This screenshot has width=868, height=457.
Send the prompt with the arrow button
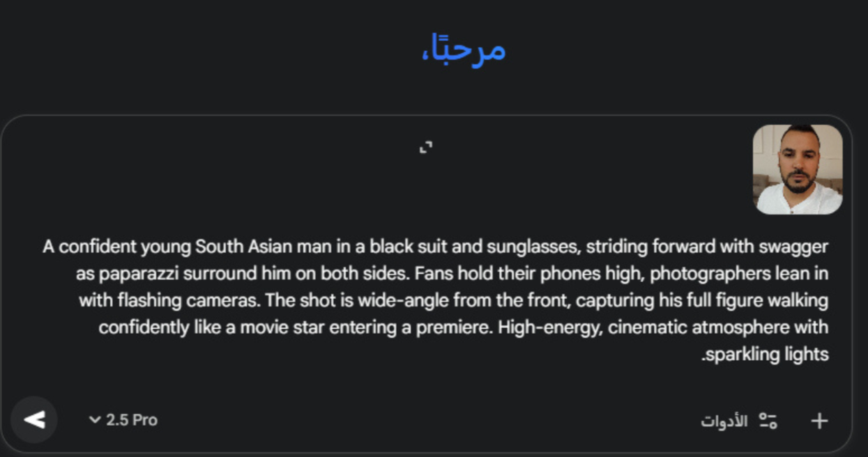click(34, 419)
